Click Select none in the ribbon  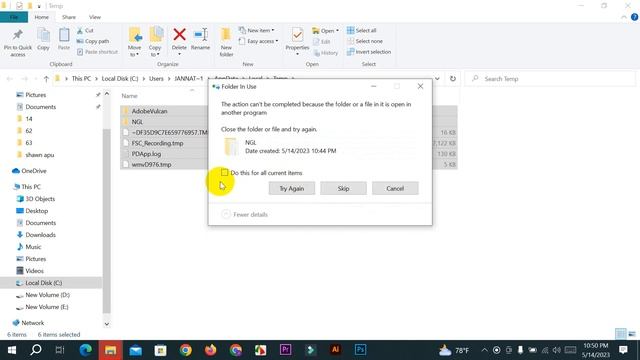click(x=365, y=41)
